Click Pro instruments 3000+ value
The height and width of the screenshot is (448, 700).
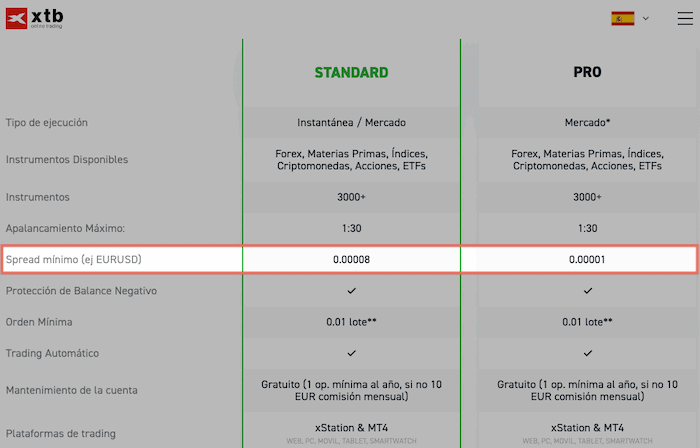click(588, 197)
